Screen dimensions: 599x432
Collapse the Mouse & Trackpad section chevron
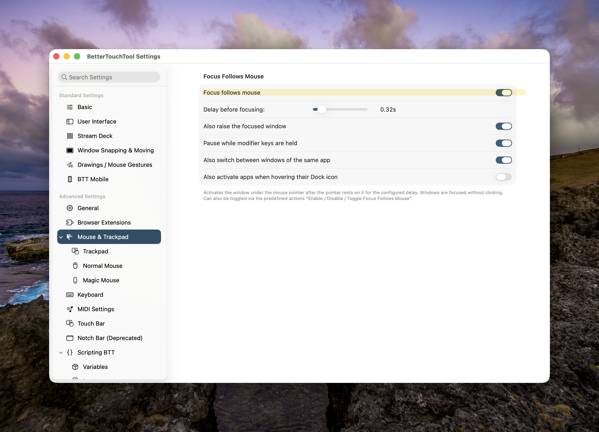click(61, 237)
